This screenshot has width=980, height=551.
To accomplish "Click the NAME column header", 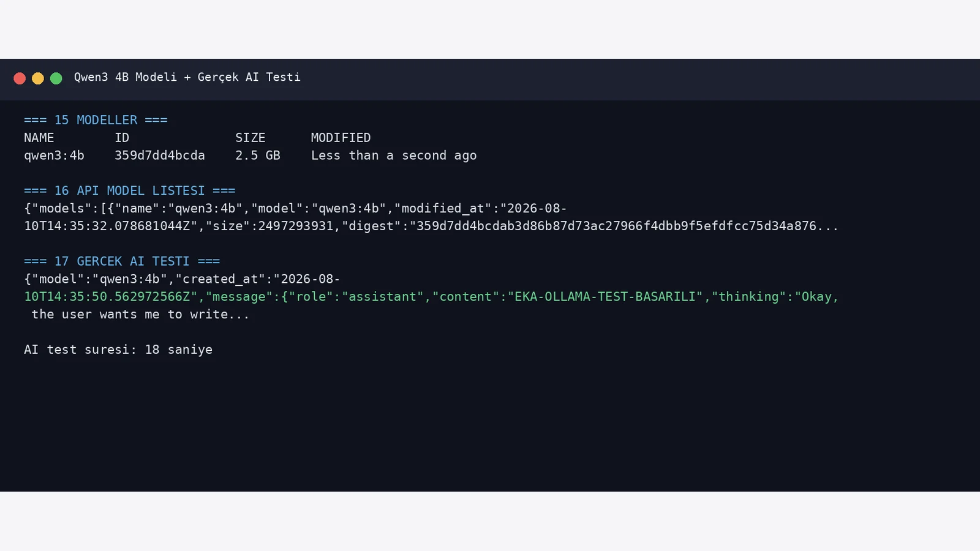I will point(39,138).
